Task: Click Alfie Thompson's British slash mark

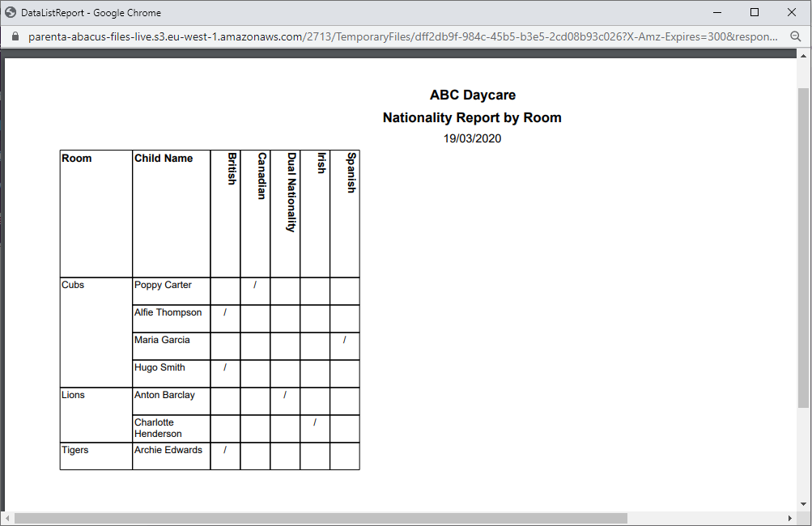Action: tap(225, 312)
